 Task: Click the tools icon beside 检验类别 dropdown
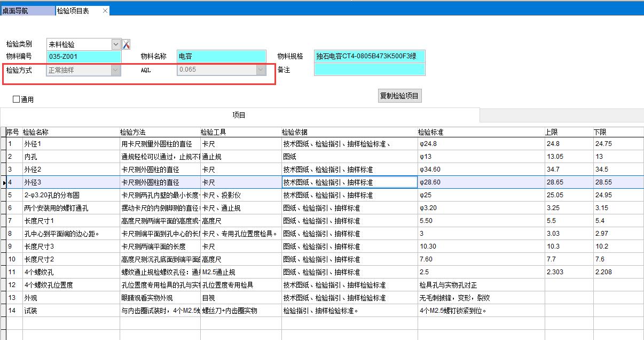pyautogui.click(x=127, y=44)
